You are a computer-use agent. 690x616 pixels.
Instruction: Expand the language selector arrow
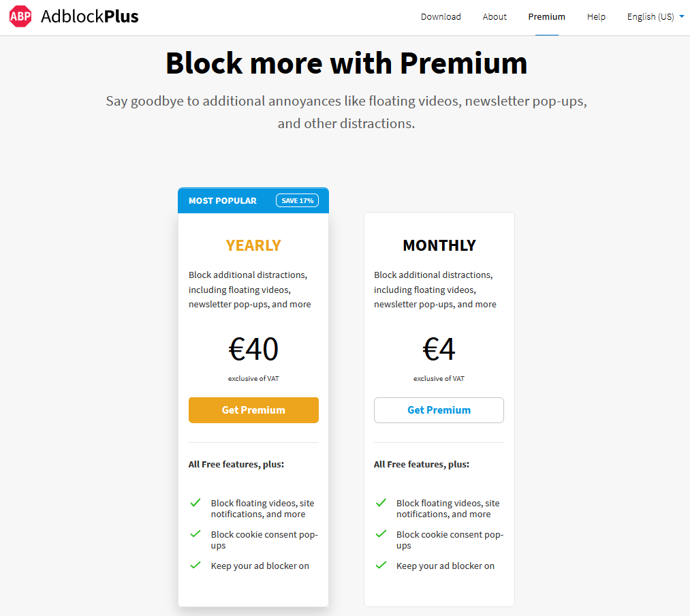[682, 16]
